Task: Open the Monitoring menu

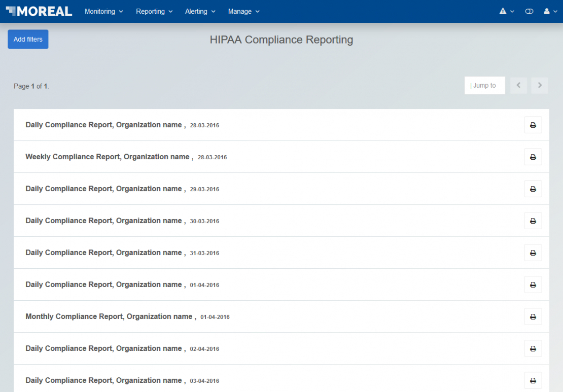Action: (x=104, y=12)
